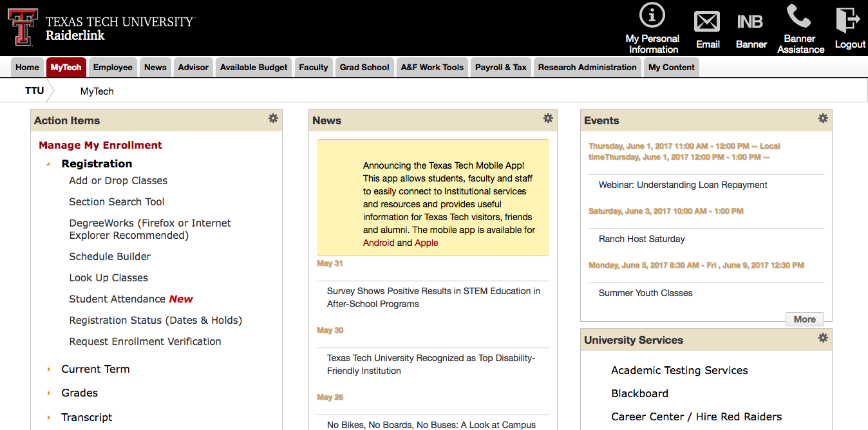Switch to Available Budget tab

coord(254,68)
